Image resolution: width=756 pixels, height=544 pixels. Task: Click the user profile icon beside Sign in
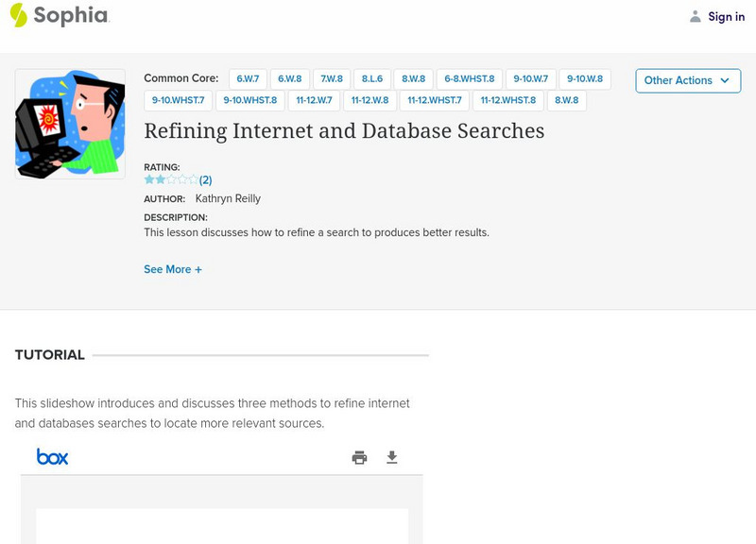(696, 16)
